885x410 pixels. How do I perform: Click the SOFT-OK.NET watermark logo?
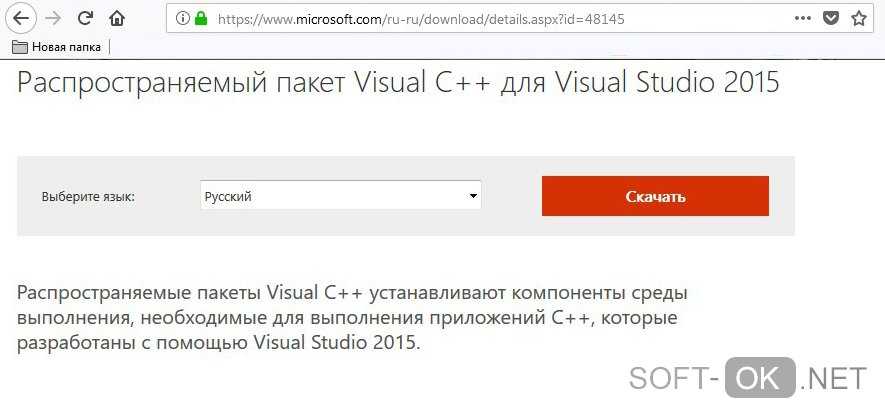click(747, 379)
